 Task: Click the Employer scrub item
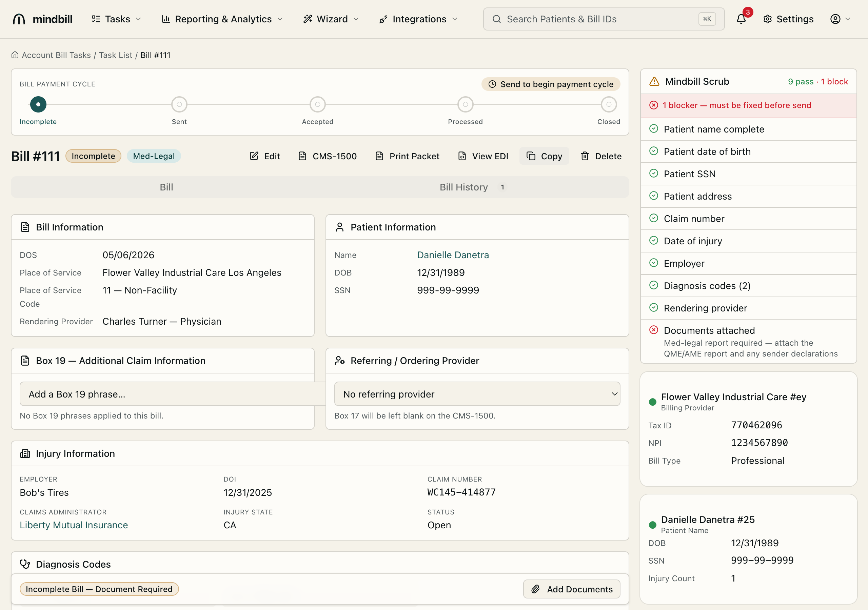tap(748, 263)
